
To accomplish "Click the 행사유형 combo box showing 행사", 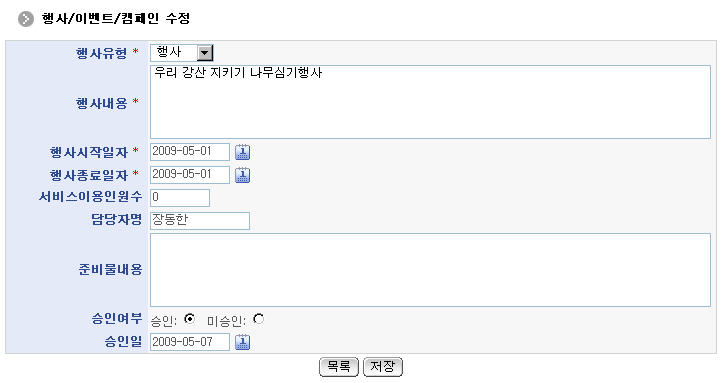I will coord(182,53).
